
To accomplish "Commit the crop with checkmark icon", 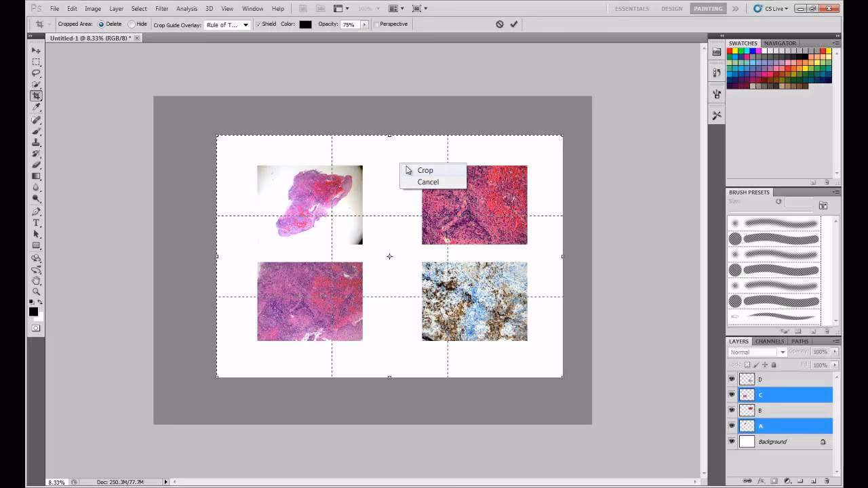I will click(x=514, y=24).
